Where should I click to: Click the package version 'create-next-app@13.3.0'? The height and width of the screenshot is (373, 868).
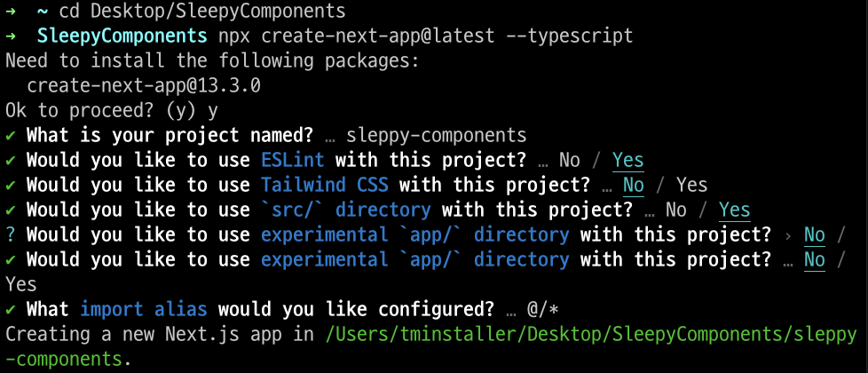144,86
